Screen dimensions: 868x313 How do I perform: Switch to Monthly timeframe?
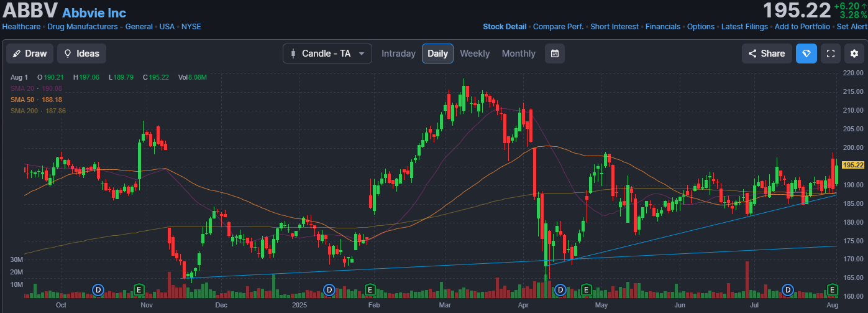[x=518, y=54]
